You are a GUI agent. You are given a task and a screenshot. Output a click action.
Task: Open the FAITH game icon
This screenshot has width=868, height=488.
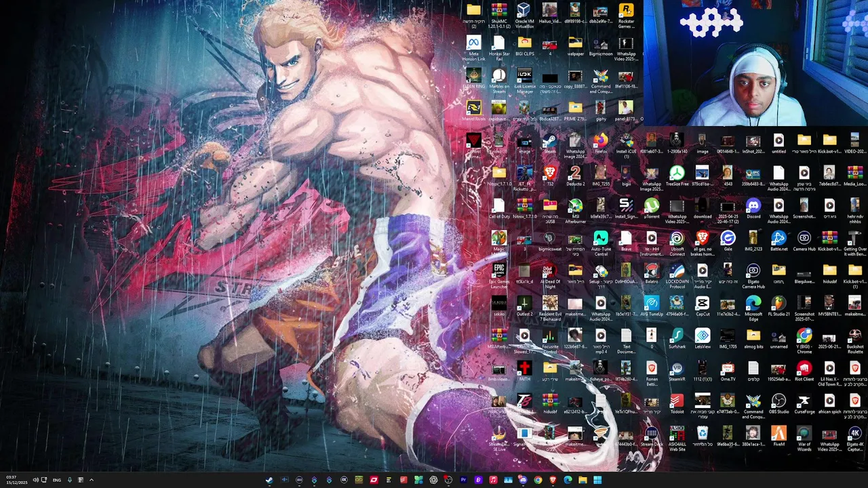(x=524, y=371)
